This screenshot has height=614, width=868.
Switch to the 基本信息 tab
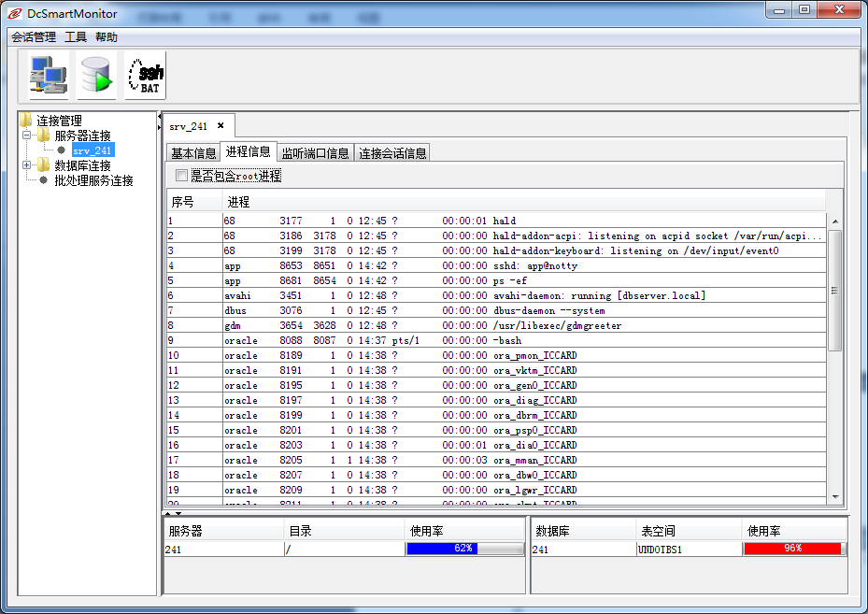193,153
